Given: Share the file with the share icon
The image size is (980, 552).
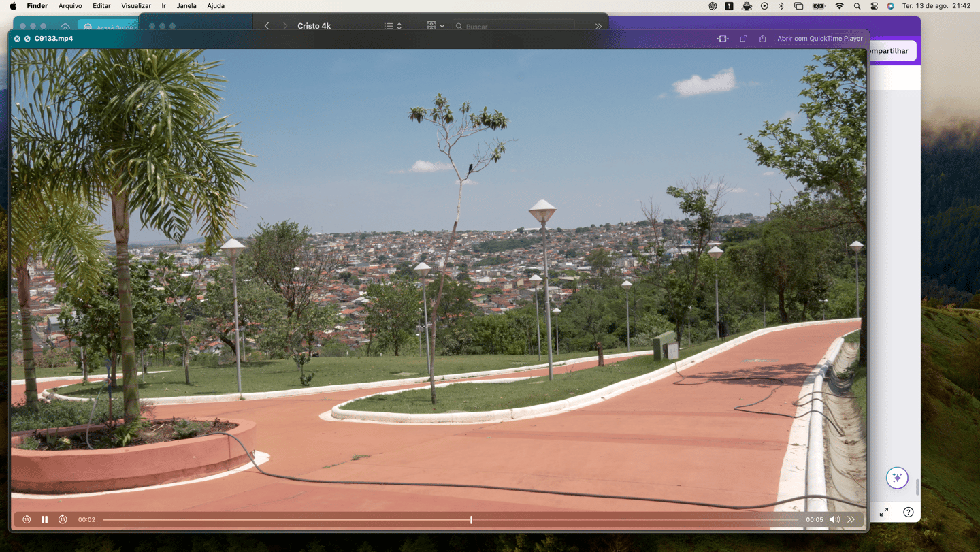Looking at the screenshot, I should coord(763,39).
